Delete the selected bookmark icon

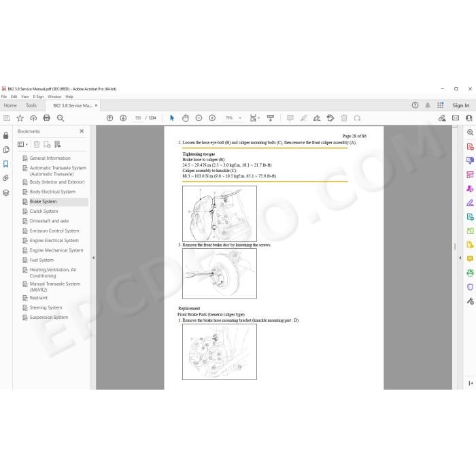tap(37, 144)
